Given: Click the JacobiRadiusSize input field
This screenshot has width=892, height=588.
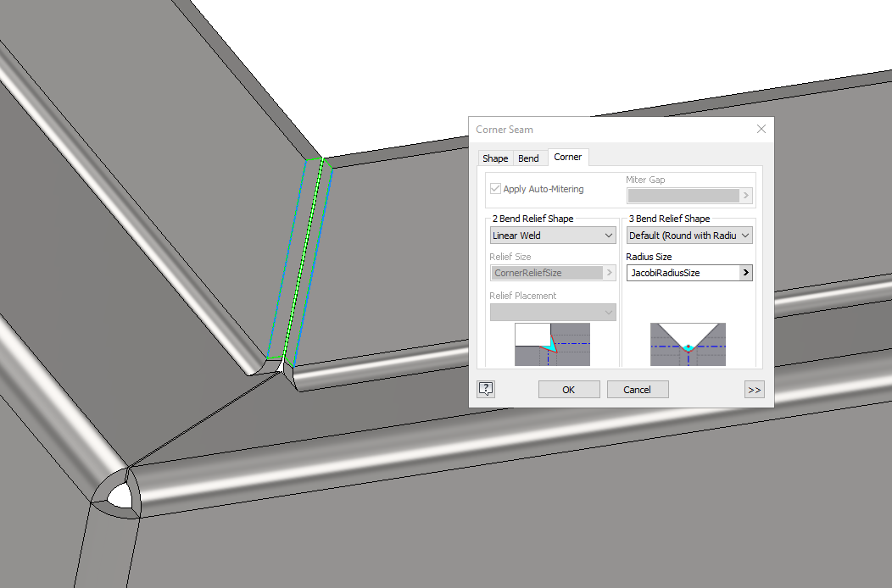Looking at the screenshot, I should [683, 272].
